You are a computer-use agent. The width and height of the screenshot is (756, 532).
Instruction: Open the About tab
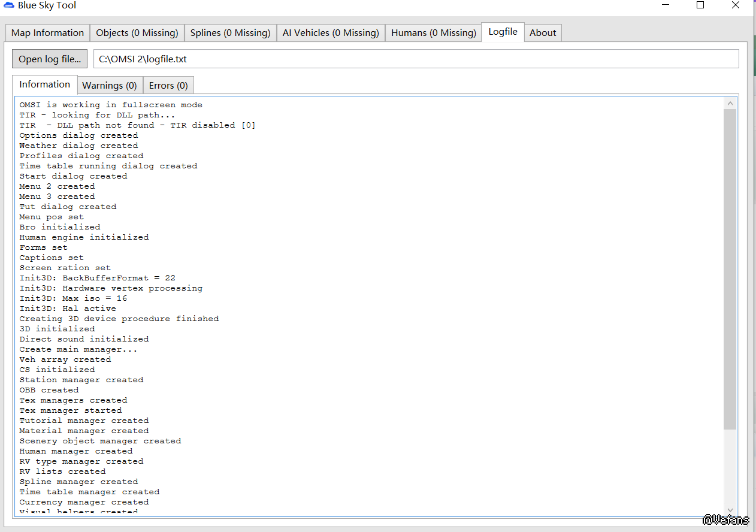click(543, 33)
